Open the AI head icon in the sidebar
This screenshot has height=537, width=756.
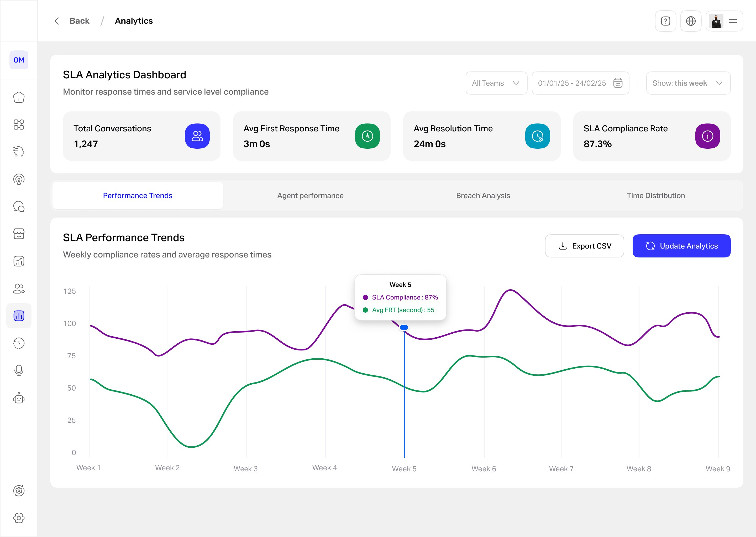19,152
